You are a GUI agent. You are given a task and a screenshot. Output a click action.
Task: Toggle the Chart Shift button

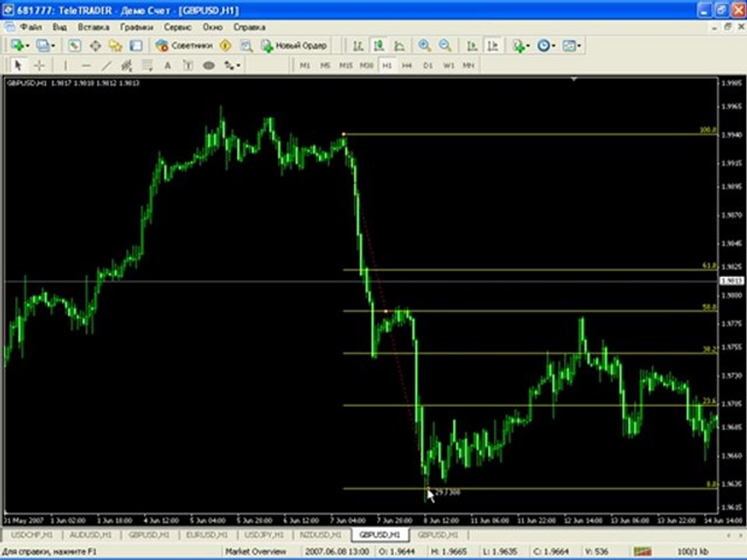click(x=493, y=46)
